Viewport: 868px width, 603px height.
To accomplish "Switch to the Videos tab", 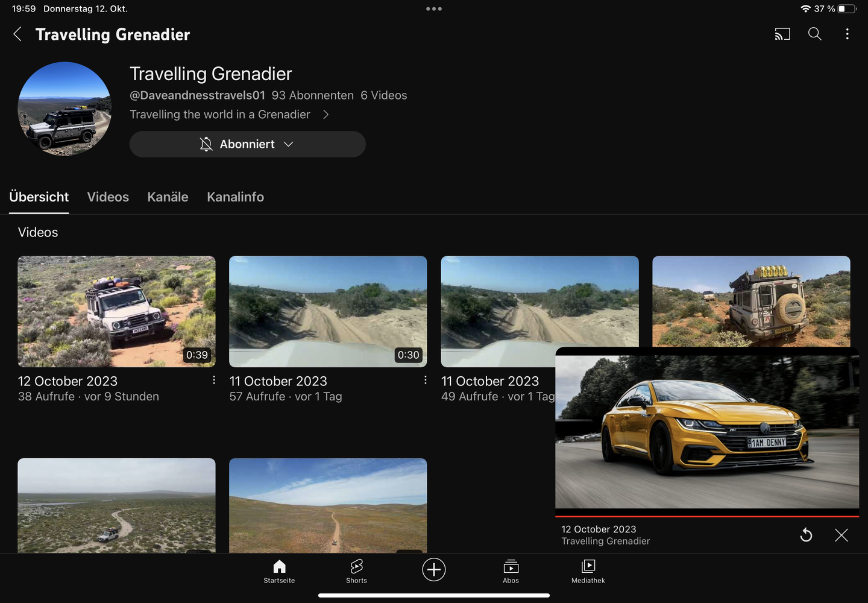I will click(108, 197).
